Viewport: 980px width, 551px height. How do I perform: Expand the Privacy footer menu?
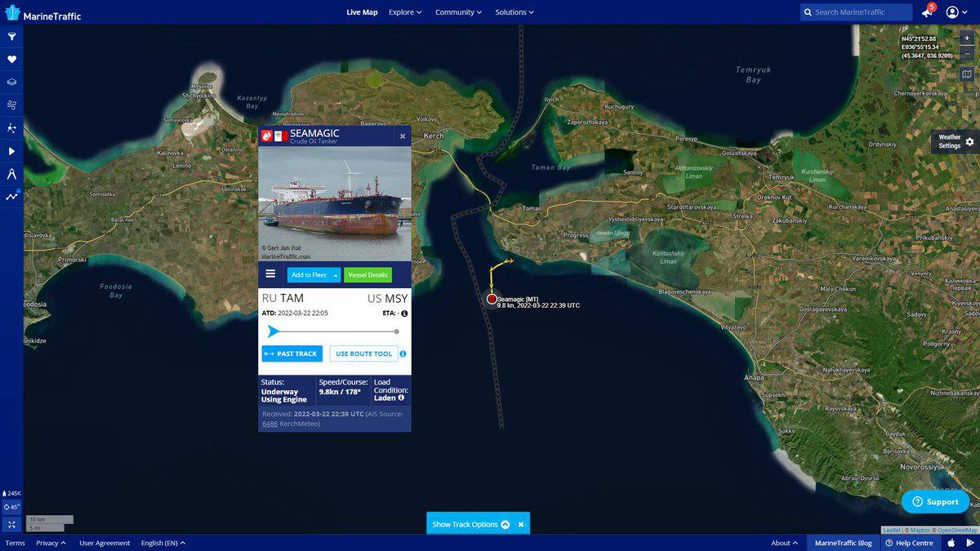coord(51,543)
